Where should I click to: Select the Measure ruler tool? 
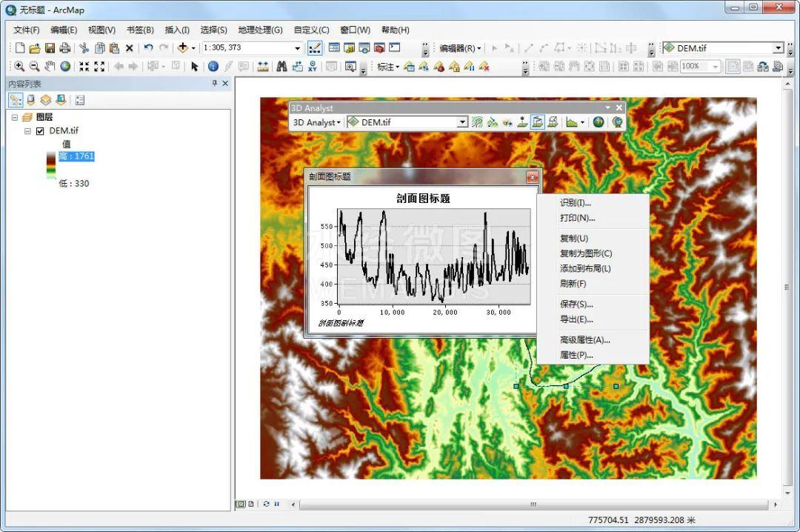coord(263,67)
